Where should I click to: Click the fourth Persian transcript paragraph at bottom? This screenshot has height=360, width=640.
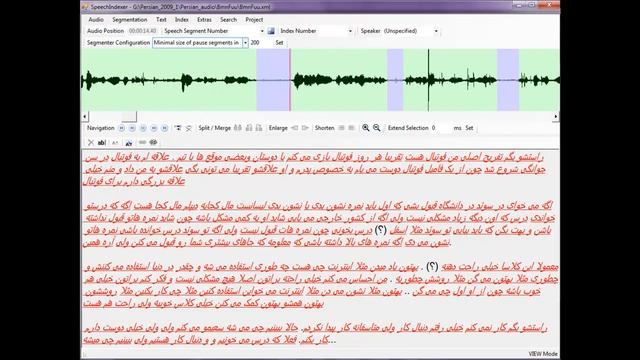315,334
